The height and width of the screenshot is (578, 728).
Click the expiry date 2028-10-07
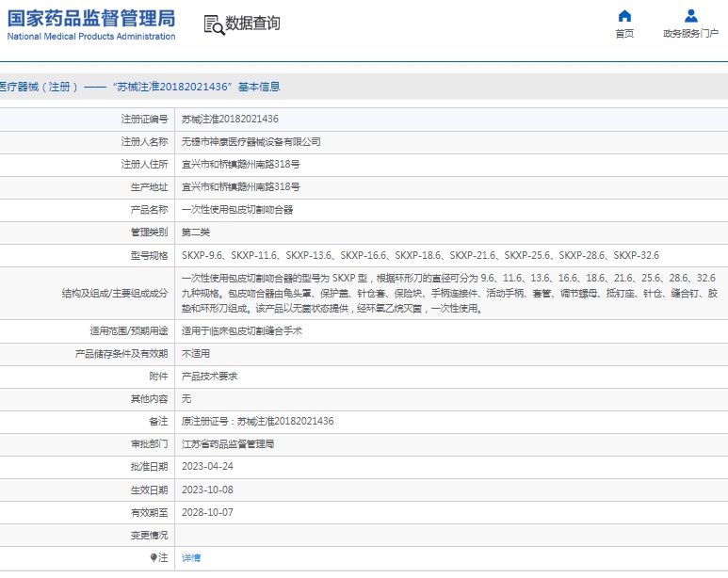[x=207, y=513]
